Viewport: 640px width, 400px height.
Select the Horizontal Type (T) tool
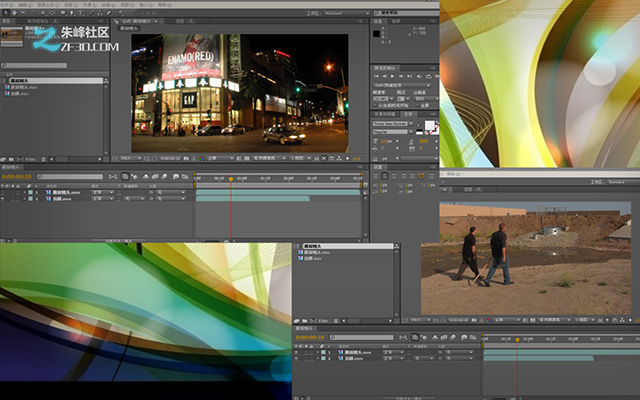[x=81, y=13]
